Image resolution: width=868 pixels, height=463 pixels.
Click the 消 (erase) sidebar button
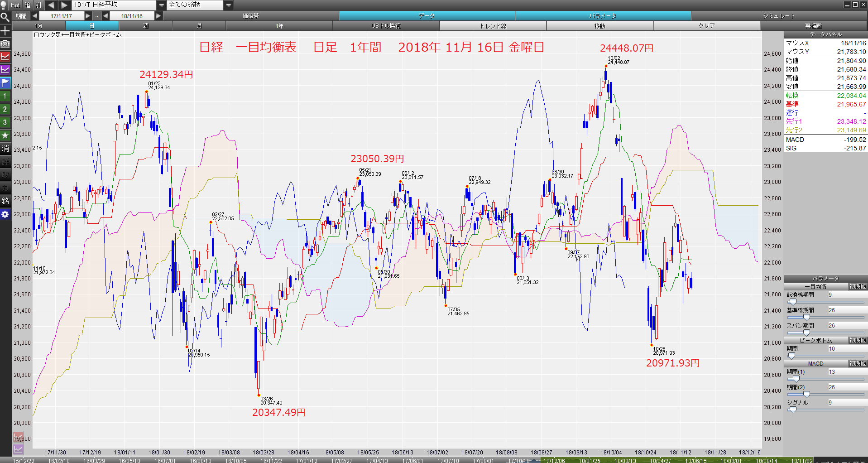coord(5,149)
